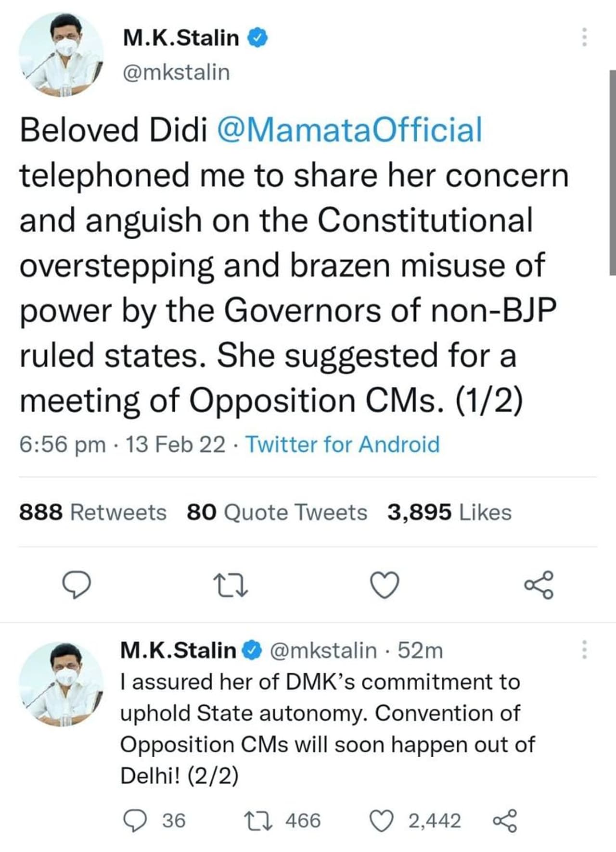Screen dimensions: 616x852
Task: Open the profile picture on the reply tweet
Action: coord(61,684)
